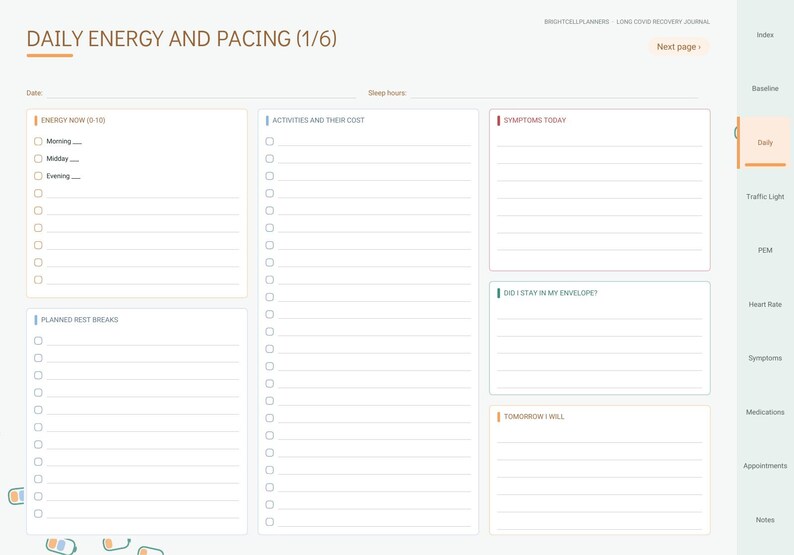Open the PEM tab
The width and height of the screenshot is (794, 555).
tap(765, 250)
